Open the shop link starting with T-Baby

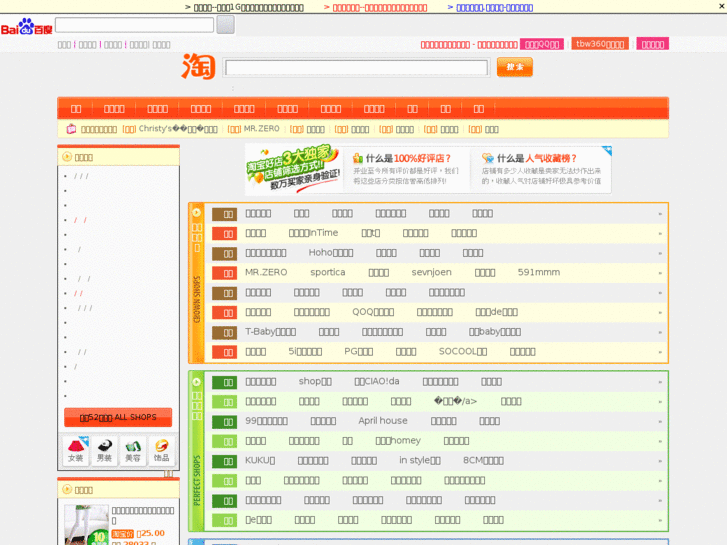click(271, 332)
